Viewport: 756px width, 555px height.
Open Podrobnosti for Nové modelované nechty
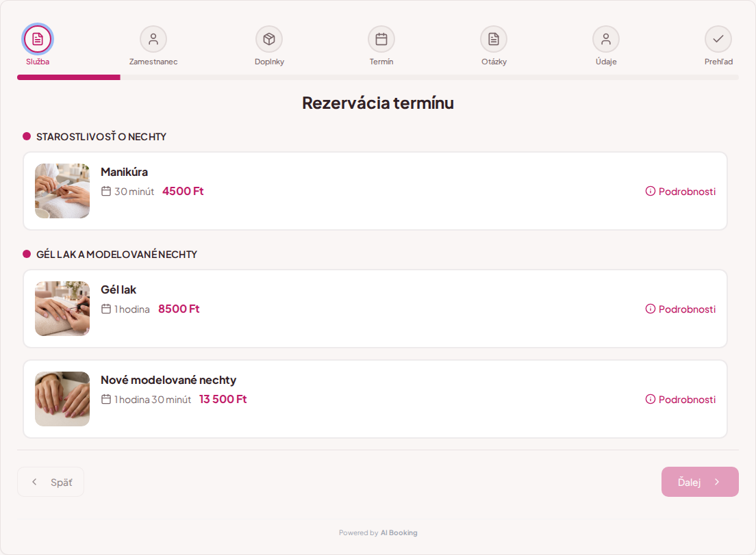tap(680, 399)
